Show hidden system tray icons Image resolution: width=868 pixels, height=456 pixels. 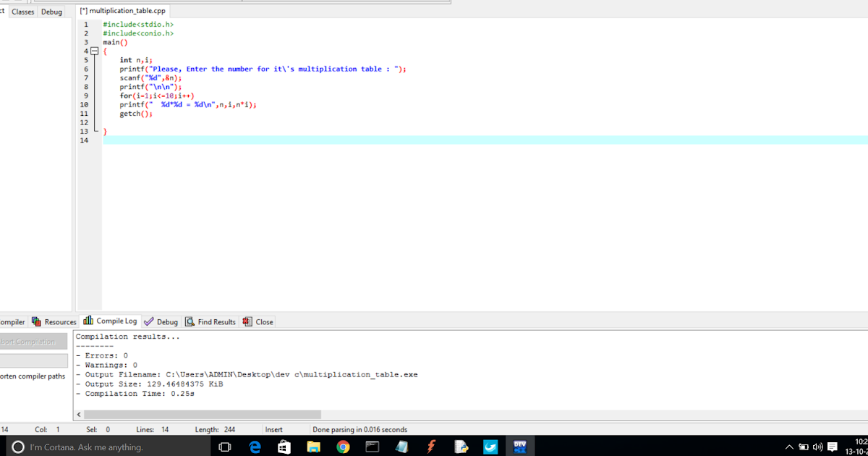tap(789, 447)
